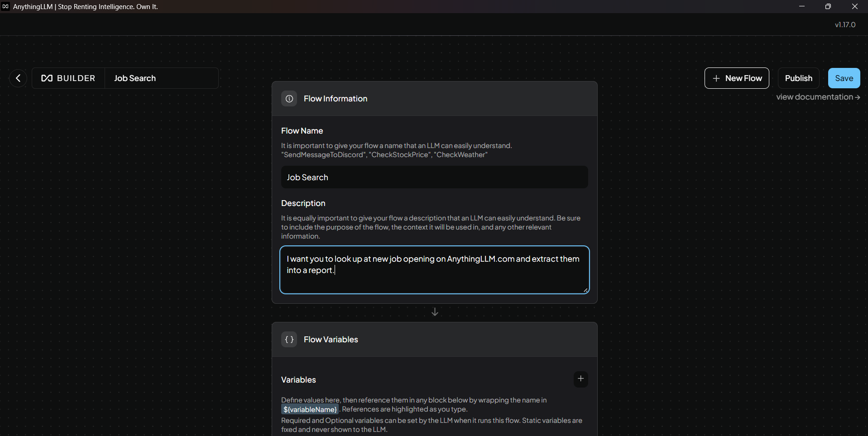Image resolution: width=868 pixels, height=436 pixels.
Task: Publish the current flow
Action: pyautogui.click(x=799, y=78)
